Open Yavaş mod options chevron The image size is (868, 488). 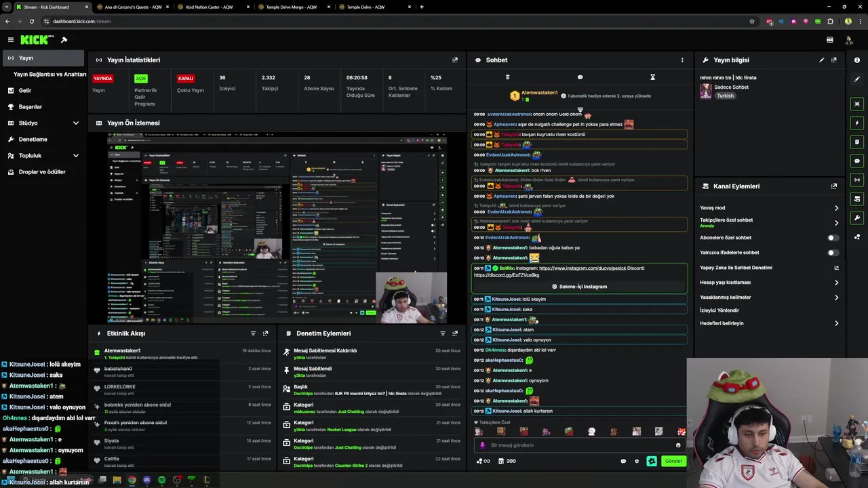(836, 208)
